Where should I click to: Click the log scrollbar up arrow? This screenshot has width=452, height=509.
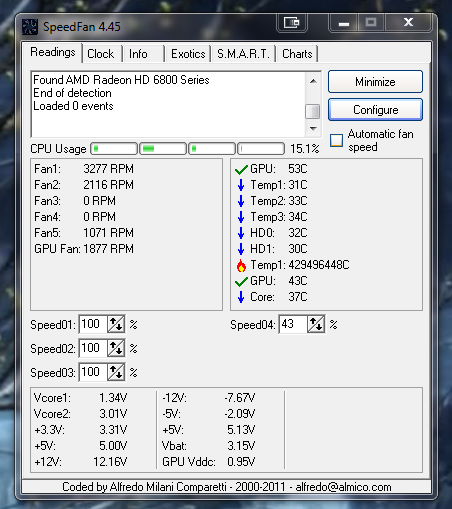click(313, 81)
